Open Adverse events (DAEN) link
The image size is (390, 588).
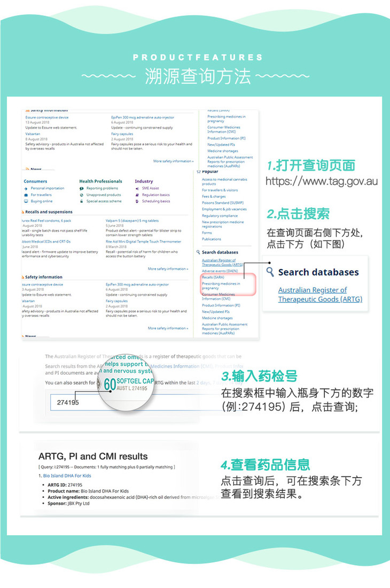(x=220, y=271)
